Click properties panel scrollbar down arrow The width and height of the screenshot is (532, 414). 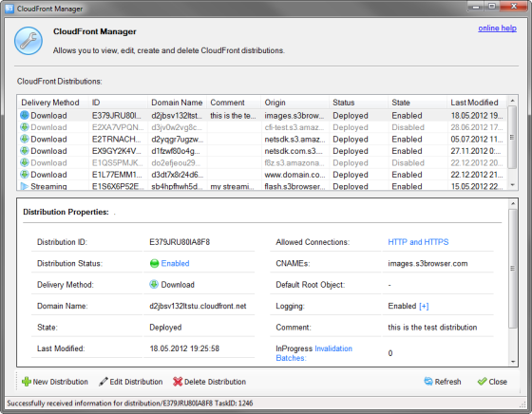click(513, 362)
